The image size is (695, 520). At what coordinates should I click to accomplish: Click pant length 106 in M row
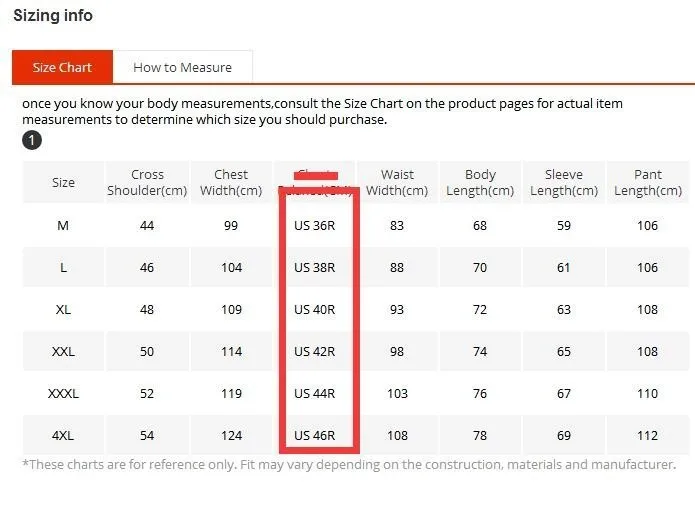tap(648, 226)
